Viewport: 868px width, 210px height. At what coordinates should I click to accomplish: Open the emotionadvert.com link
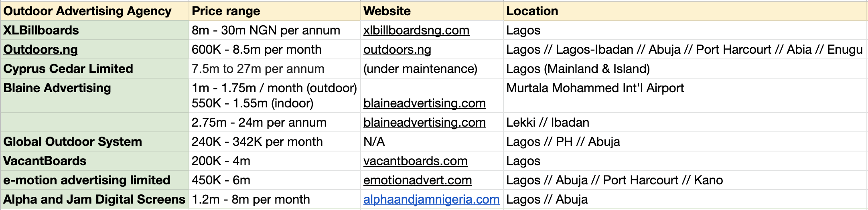click(418, 180)
